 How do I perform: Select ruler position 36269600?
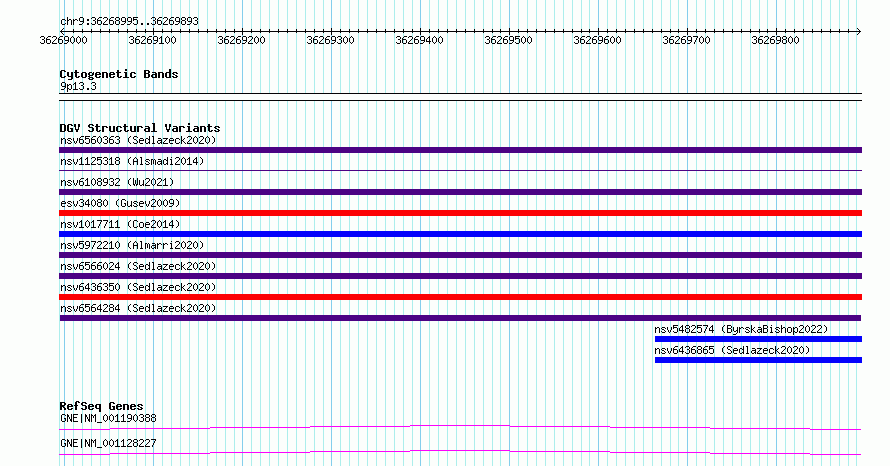click(x=598, y=40)
